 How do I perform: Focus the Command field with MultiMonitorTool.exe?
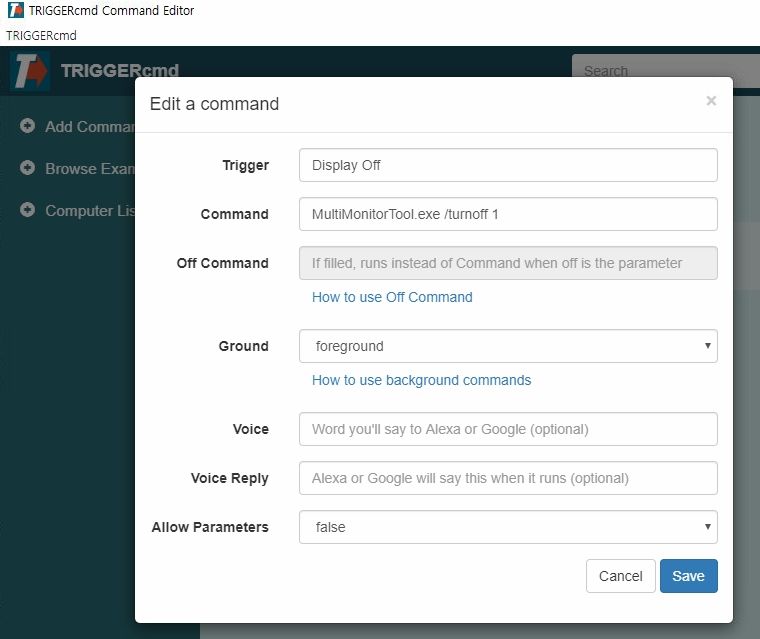[x=508, y=214]
